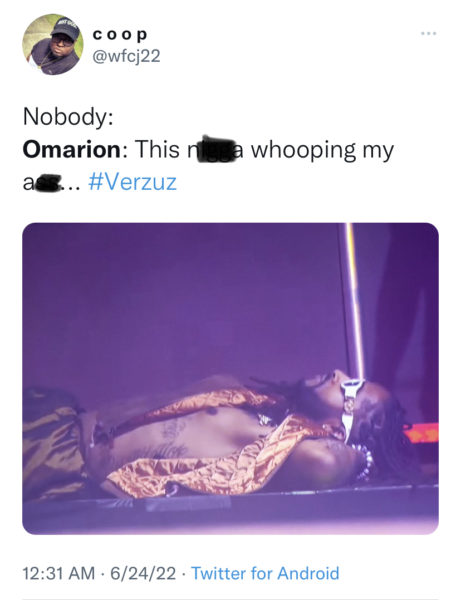
Task: Open coop's profile picture avatar
Action: click(x=53, y=44)
